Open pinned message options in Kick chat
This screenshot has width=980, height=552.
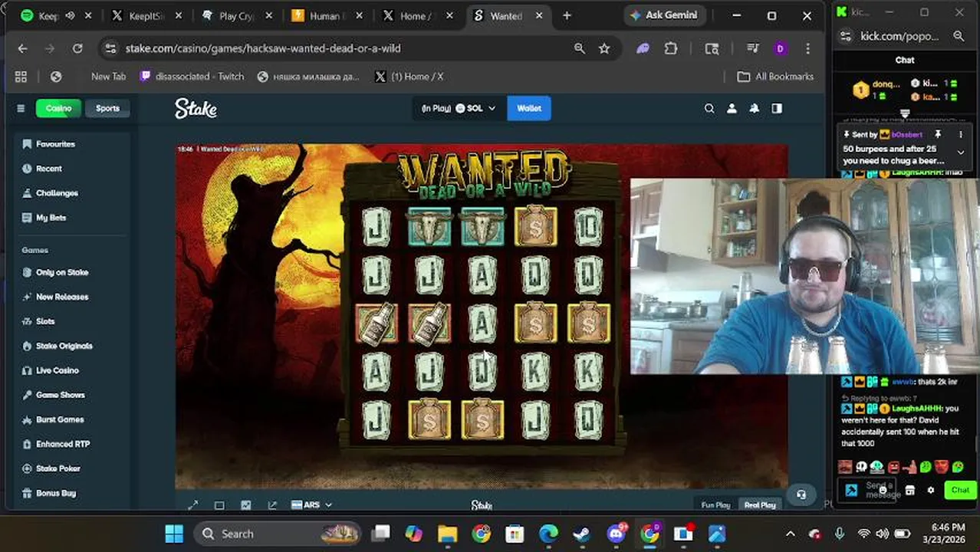tap(961, 134)
